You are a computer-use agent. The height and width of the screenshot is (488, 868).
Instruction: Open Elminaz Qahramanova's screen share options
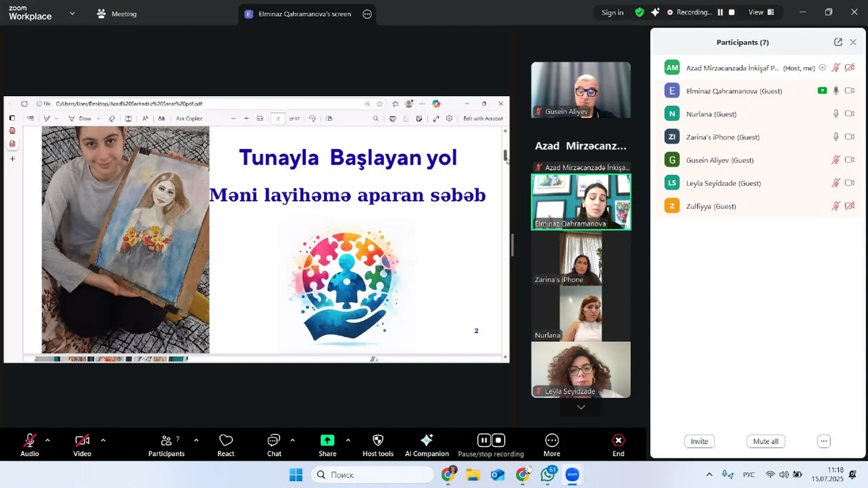click(367, 14)
